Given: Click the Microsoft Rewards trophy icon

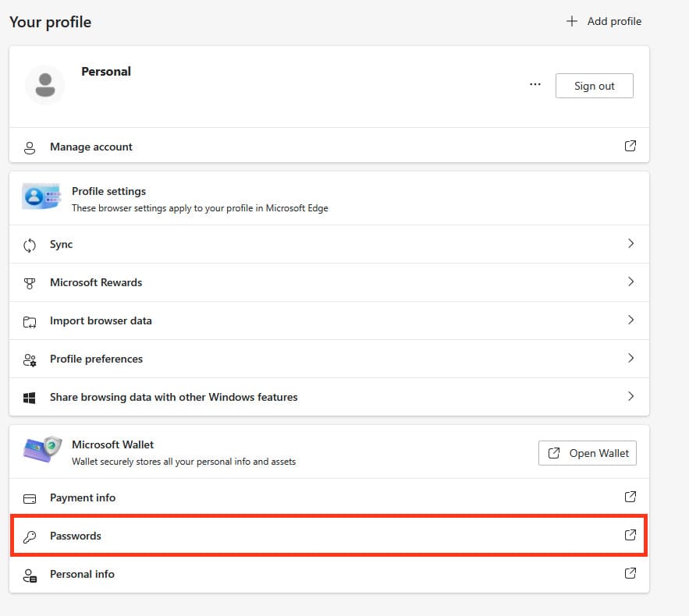Looking at the screenshot, I should tap(30, 283).
